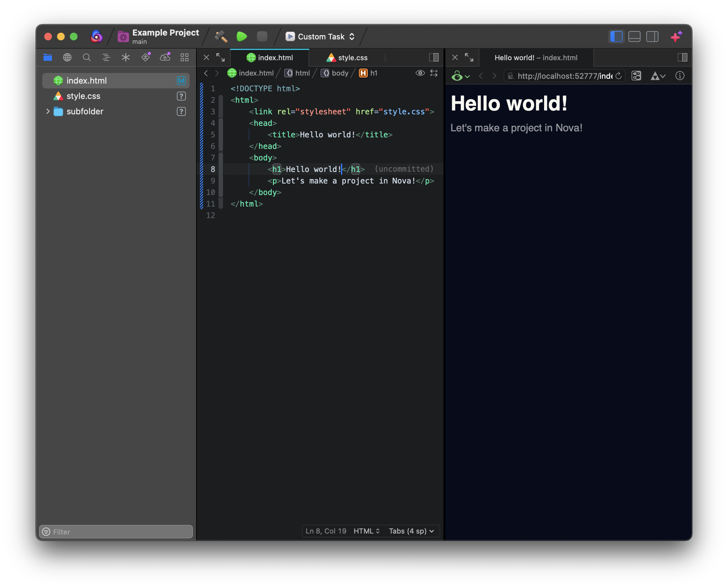728x588 pixels.
Task: Show all sidebars grid icon
Action: tap(185, 57)
